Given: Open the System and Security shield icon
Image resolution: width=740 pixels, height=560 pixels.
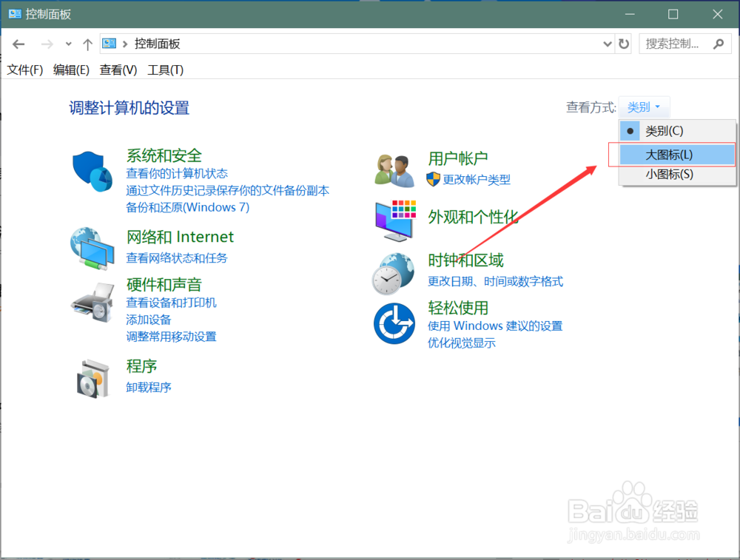Looking at the screenshot, I should coord(92,172).
